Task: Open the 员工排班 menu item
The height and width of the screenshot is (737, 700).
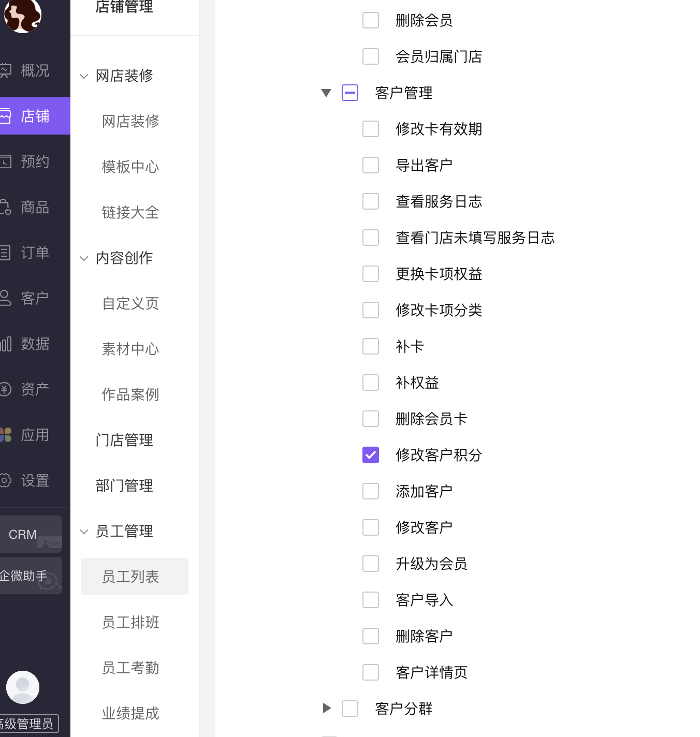Action: (130, 622)
